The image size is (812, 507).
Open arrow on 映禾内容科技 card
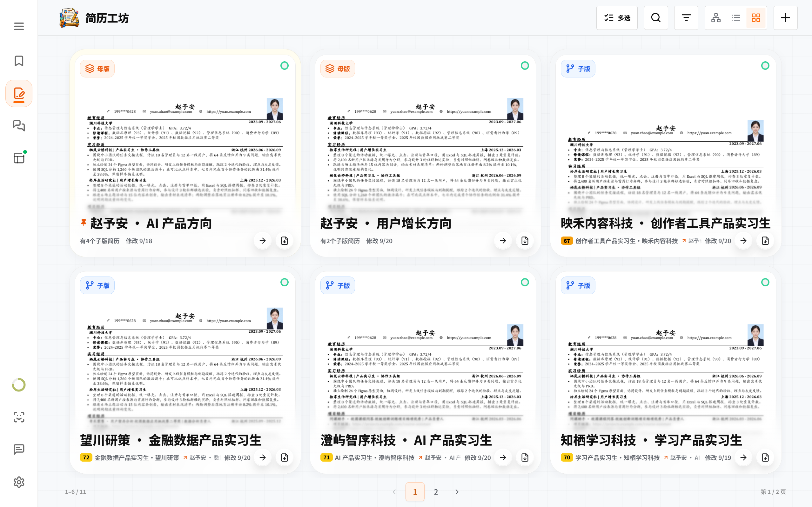click(744, 241)
